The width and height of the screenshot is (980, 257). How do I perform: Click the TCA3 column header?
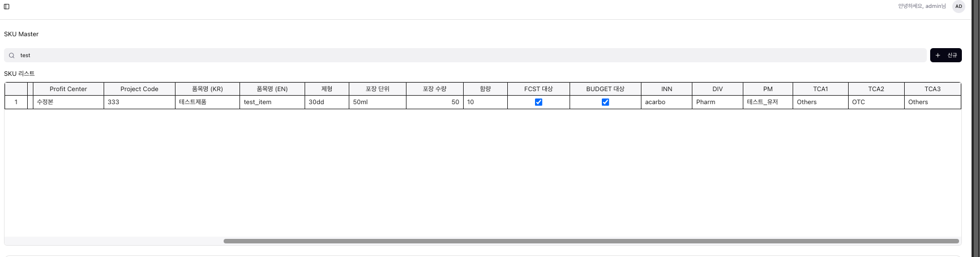pos(932,89)
